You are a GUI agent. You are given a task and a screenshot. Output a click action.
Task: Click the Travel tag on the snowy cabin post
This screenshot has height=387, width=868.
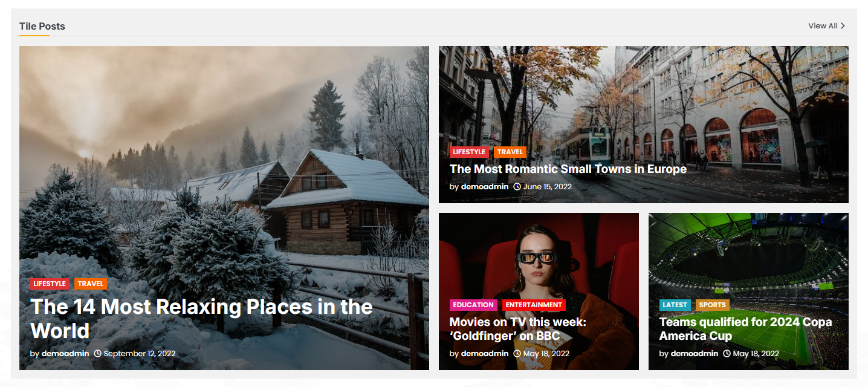[91, 284]
